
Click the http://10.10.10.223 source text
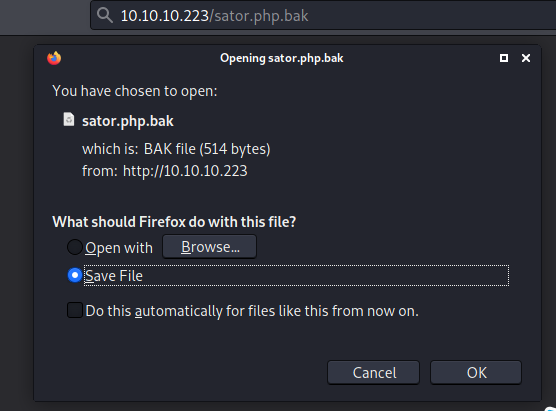pos(185,171)
